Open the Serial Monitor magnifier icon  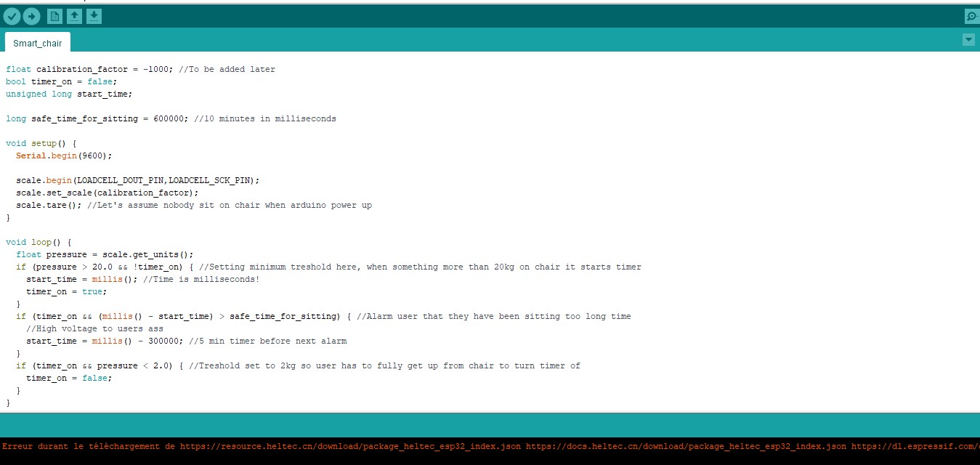point(971,16)
